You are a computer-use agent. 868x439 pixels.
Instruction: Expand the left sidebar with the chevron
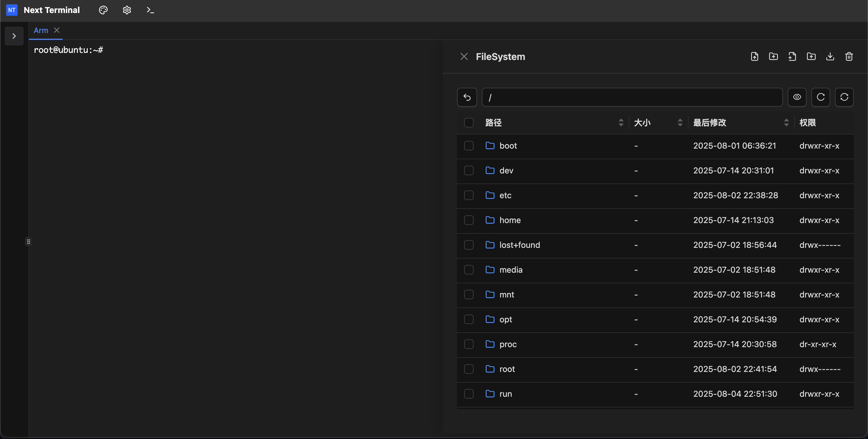point(14,36)
